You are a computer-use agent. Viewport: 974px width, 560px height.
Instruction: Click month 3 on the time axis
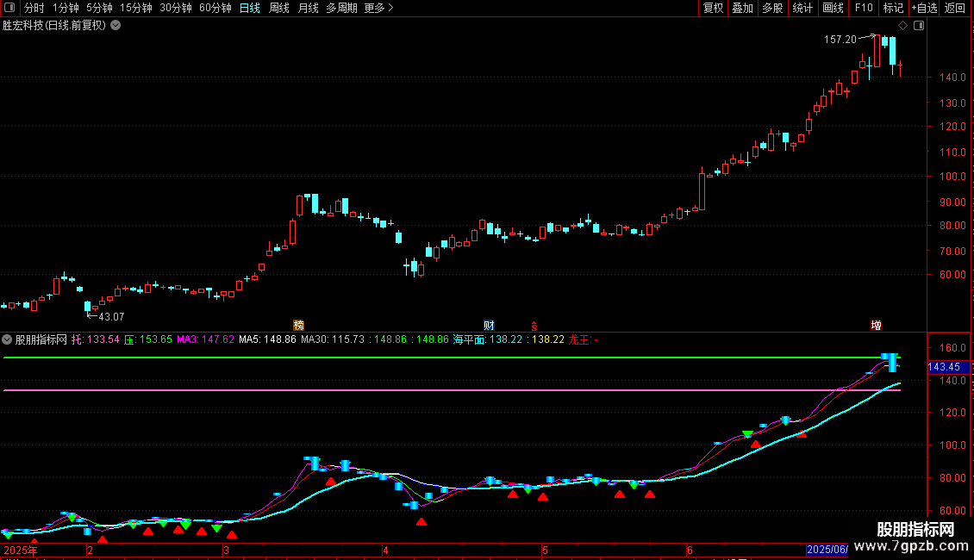(226, 550)
